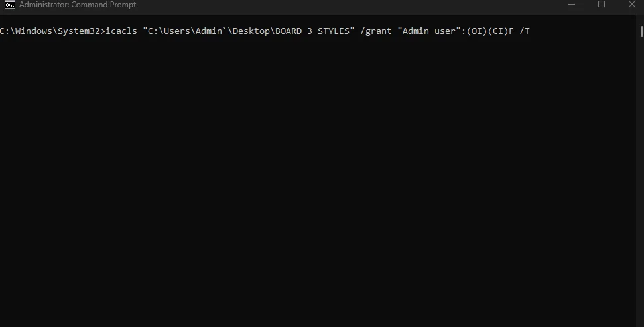Click the /grant switch in the command
This screenshot has height=327, width=644.
[376, 31]
